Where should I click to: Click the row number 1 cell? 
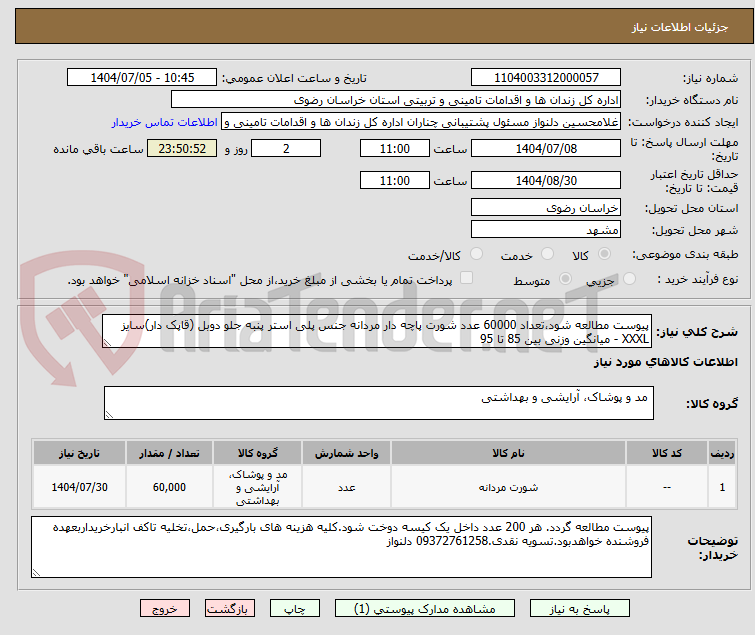click(722, 487)
